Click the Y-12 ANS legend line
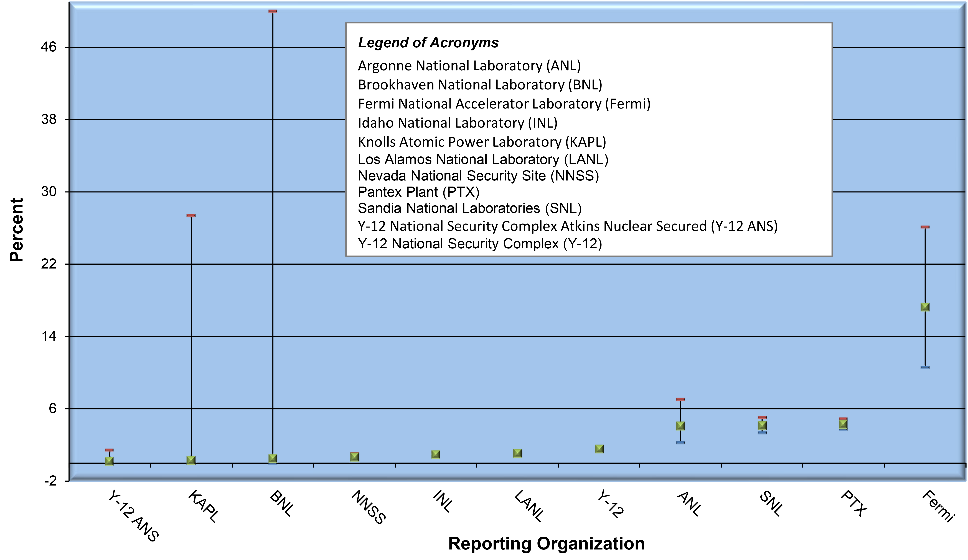The width and height of the screenshot is (968, 560). click(x=567, y=226)
